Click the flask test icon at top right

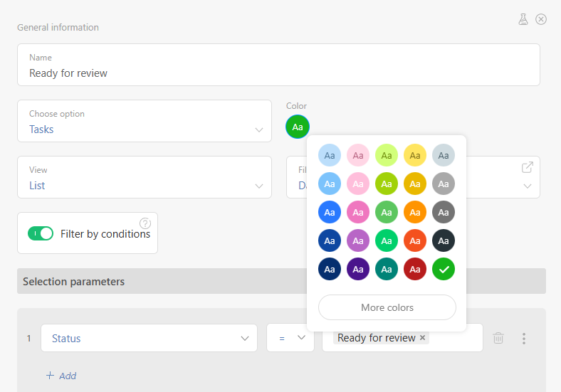tap(523, 19)
